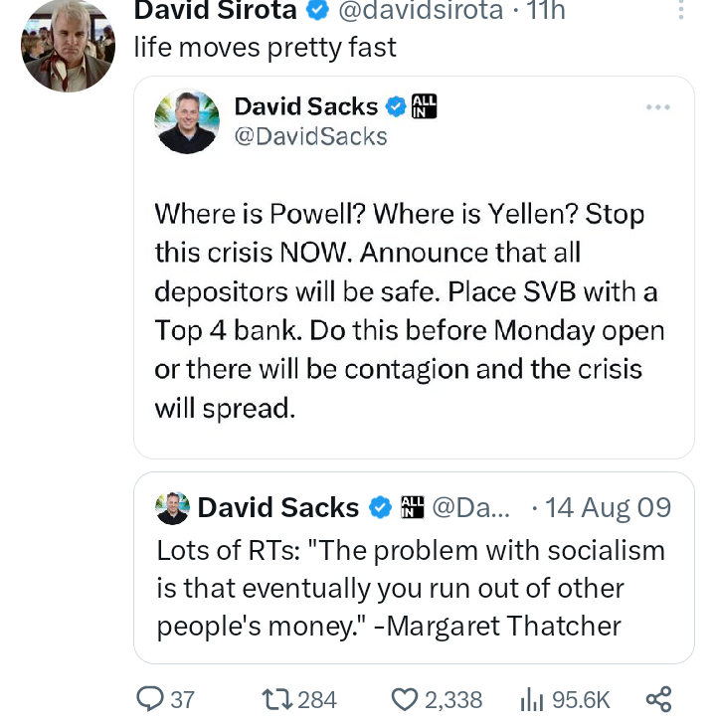The image size is (716, 728).
Task: Share the tweet via share icon
Action: (658, 698)
